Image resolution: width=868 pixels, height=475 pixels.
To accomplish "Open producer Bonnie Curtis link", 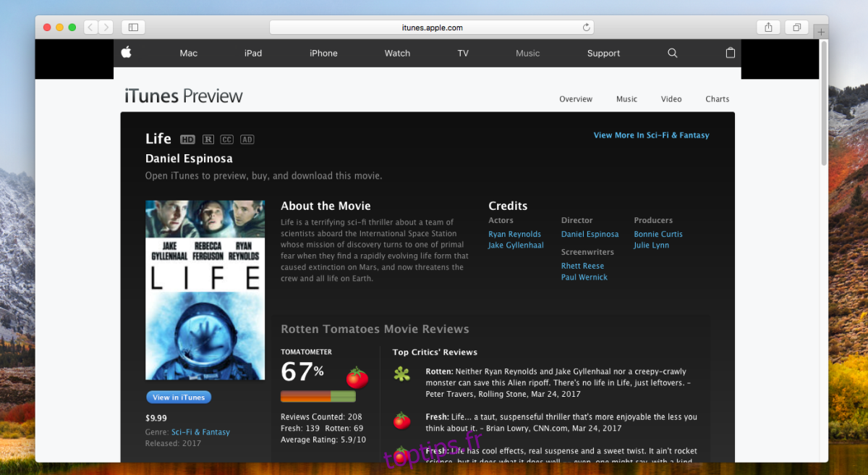I will coord(658,234).
